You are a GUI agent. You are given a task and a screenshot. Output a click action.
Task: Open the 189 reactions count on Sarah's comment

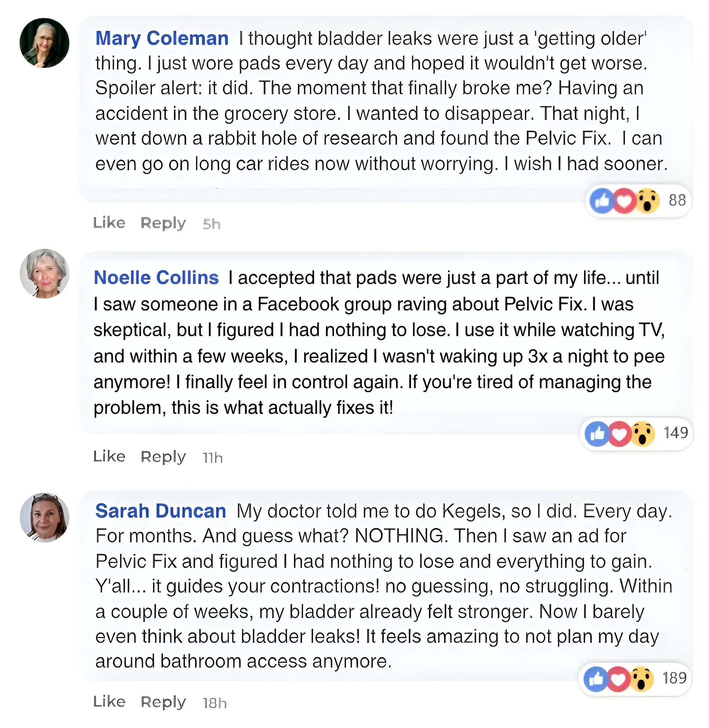click(675, 678)
